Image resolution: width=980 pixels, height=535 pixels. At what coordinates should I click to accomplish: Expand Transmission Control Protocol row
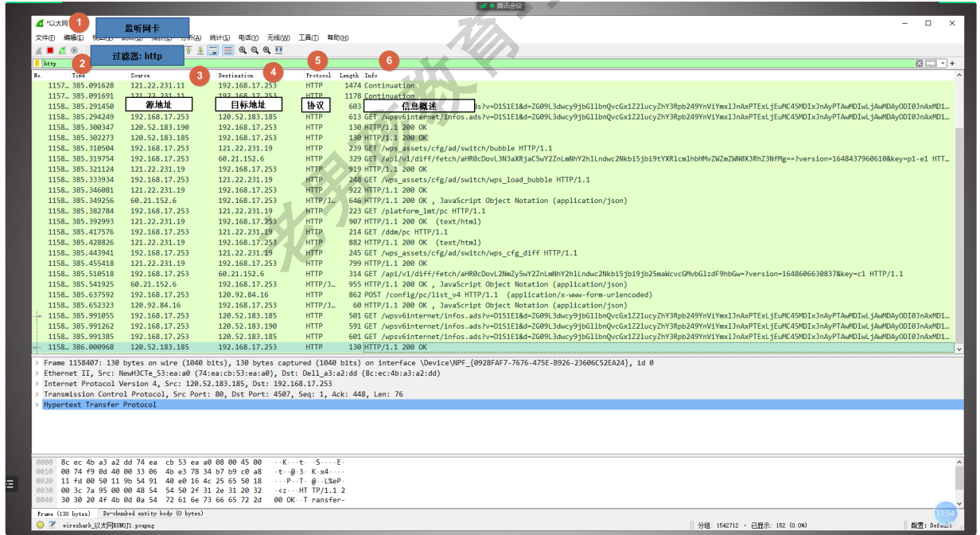pos(37,394)
